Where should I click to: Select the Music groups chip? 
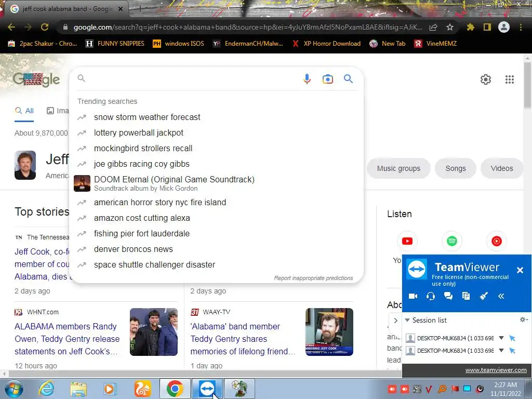[398, 168]
